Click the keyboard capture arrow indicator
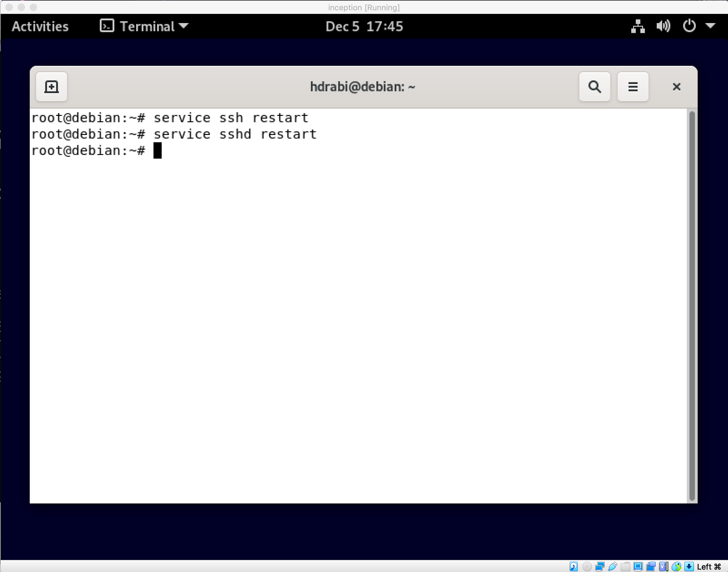Viewport: 728px width, 572px height. coord(689,566)
